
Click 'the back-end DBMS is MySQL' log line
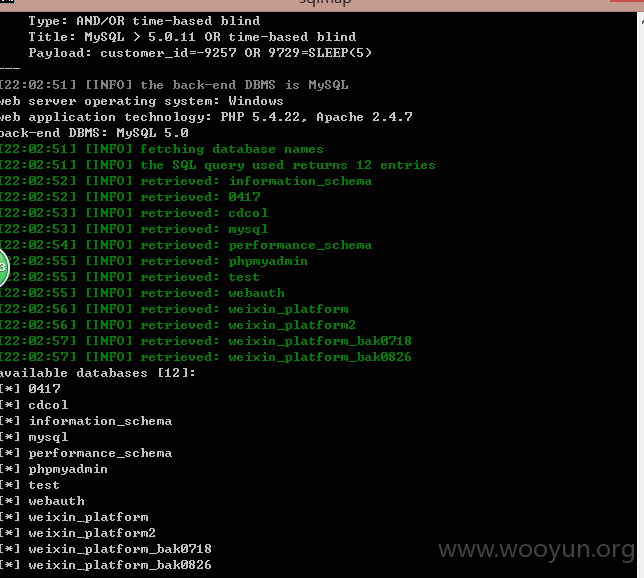click(174, 85)
